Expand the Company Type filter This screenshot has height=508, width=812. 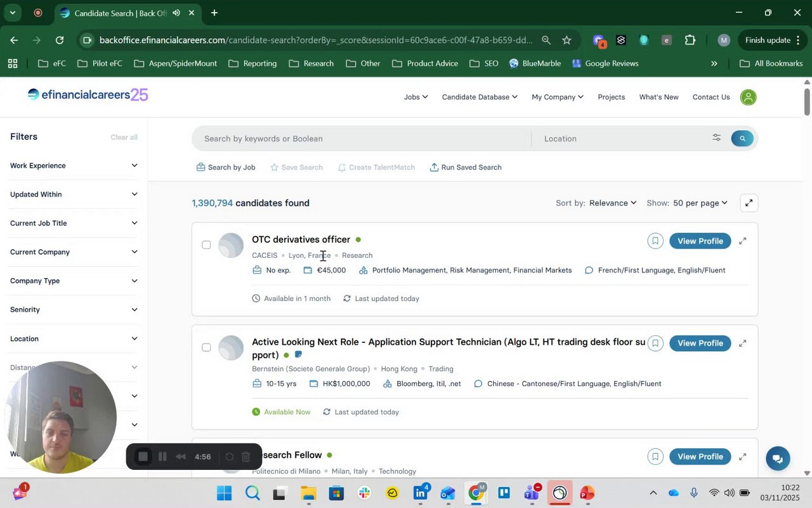pyautogui.click(x=74, y=281)
